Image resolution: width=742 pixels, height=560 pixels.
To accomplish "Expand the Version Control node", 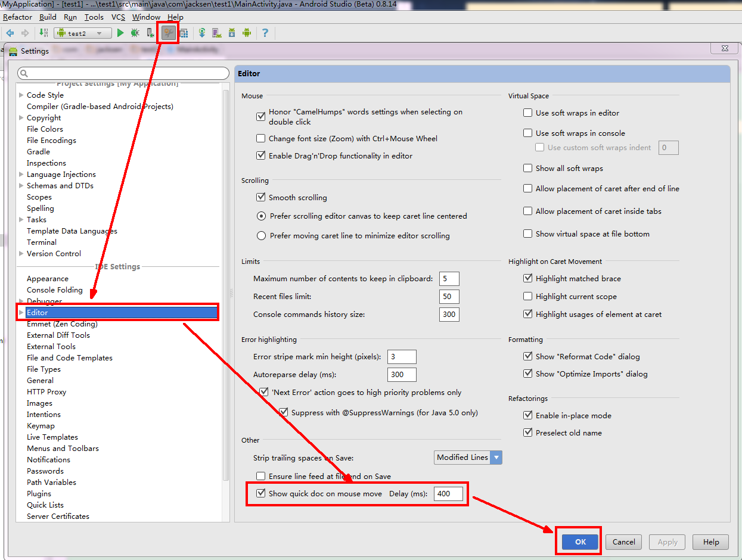I will 21,253.
